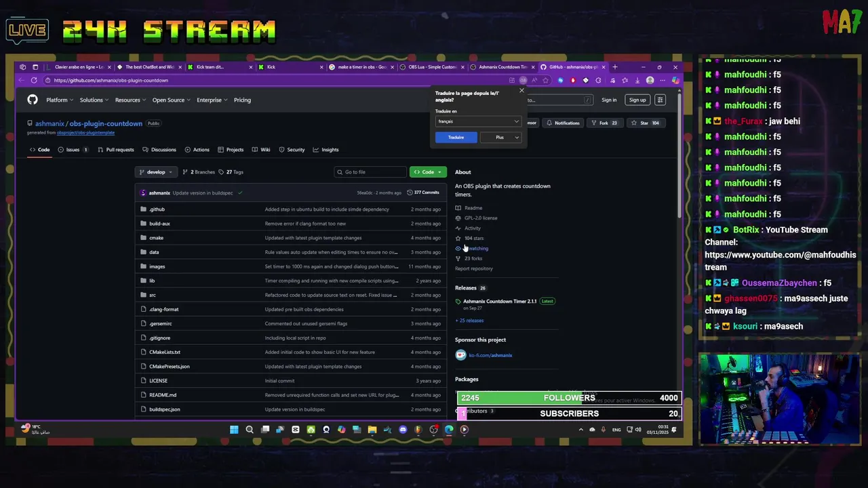Open the .github folder

tap(157, 209)
